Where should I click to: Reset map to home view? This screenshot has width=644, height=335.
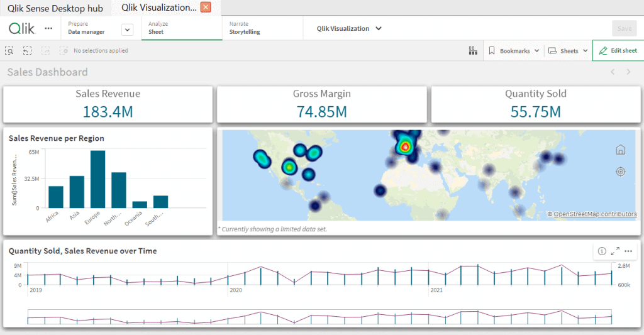tap(621, 150)
